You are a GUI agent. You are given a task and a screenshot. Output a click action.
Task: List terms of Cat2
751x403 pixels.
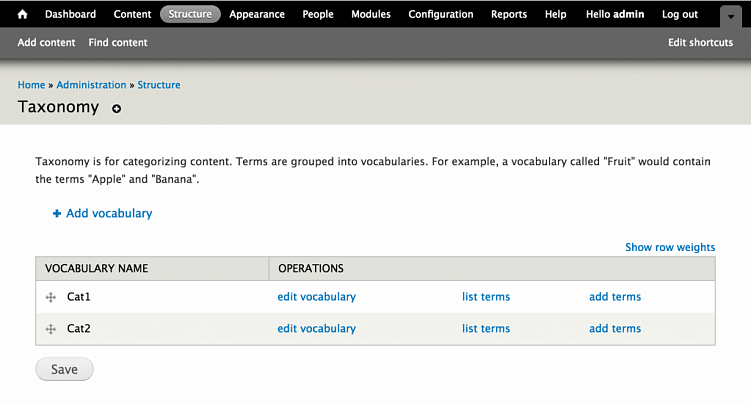(486, 329)
